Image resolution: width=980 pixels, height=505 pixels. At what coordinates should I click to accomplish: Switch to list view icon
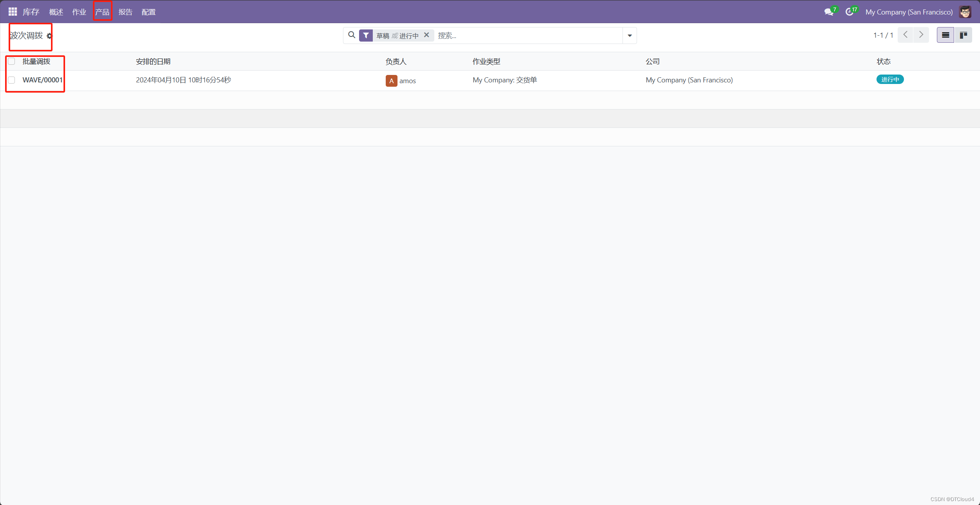(x=946, y=35)
